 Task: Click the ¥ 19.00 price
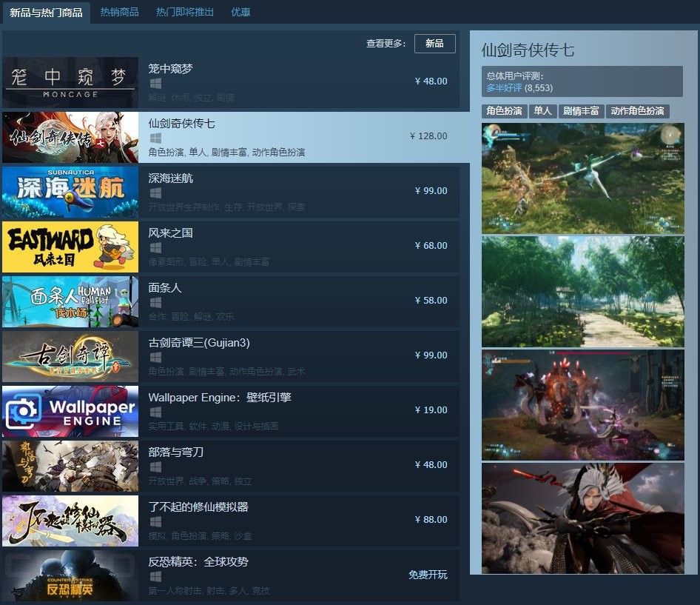(x=431, y=410)
